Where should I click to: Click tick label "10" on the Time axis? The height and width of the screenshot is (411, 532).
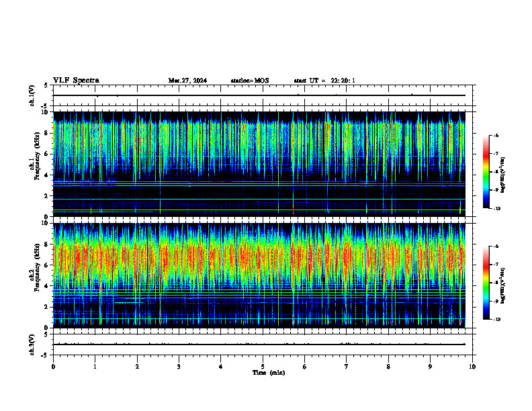coord(472,367)
